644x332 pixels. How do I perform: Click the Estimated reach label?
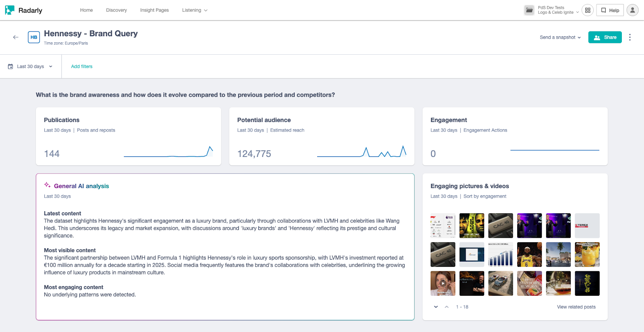[287, 130]
